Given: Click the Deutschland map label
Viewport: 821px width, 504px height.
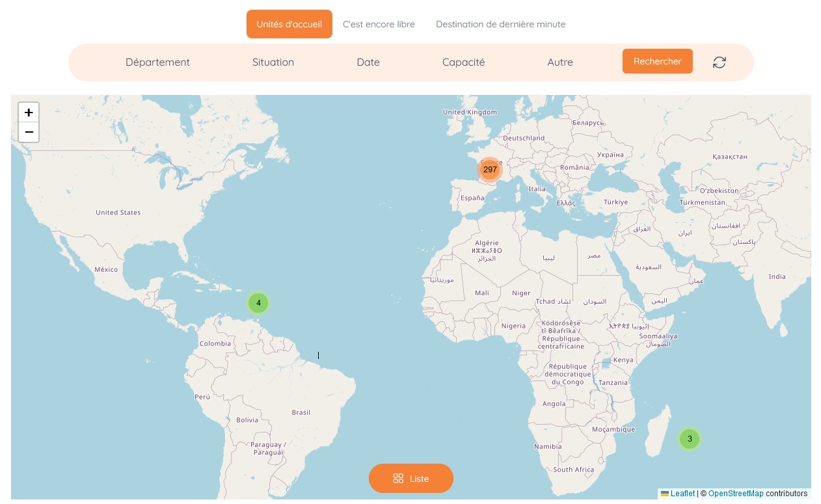Looking at the screenshot, I should tap(524, 138).
